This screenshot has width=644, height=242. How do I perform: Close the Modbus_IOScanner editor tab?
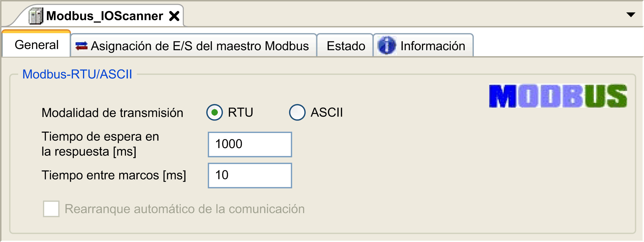point(174,16)
